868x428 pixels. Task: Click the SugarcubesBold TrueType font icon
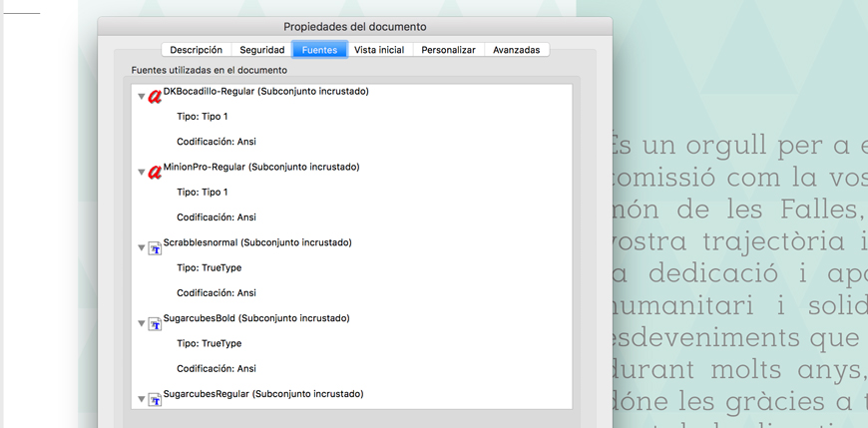click(x=156, y=324)
